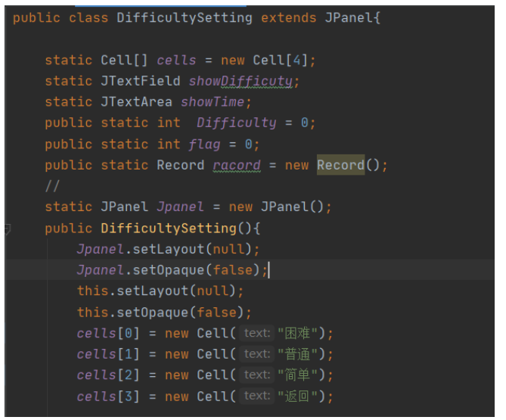
Task: Click the text: hint on cells[3] line
Action: tap(257, 396)
